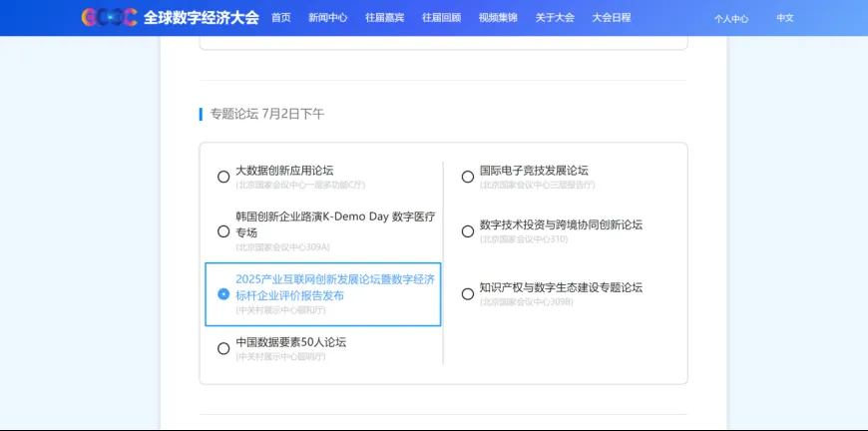This screenshot has height=431, width=868.
Task: Click the colorful GDEC logo icon
Action: pyautogui.click(x=109, y=17)
